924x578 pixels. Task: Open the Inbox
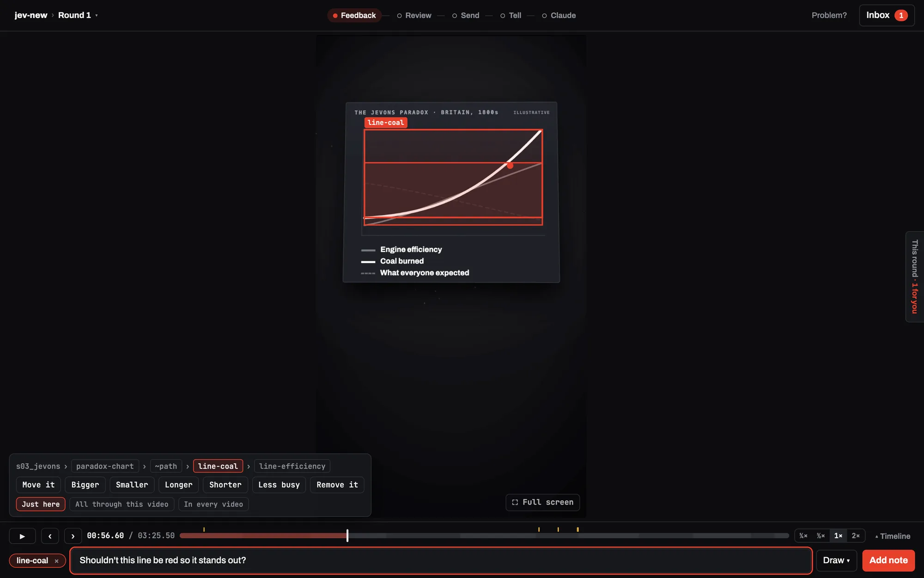coord(887,15)
